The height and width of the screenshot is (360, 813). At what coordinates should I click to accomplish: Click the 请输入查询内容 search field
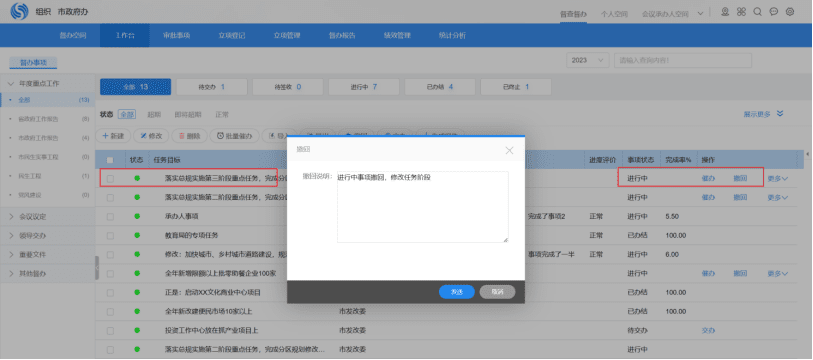click(683, 60)
